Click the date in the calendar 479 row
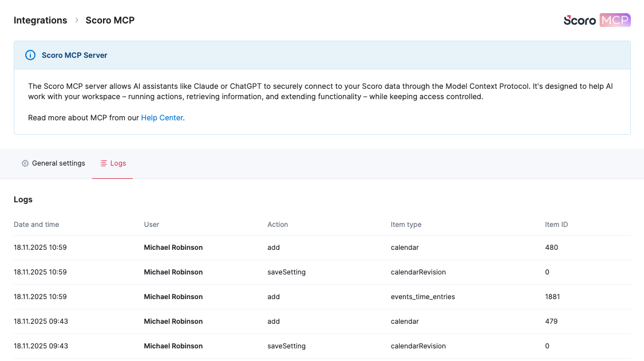The width and height of the screenshot is (644, 361). point(41,321)
